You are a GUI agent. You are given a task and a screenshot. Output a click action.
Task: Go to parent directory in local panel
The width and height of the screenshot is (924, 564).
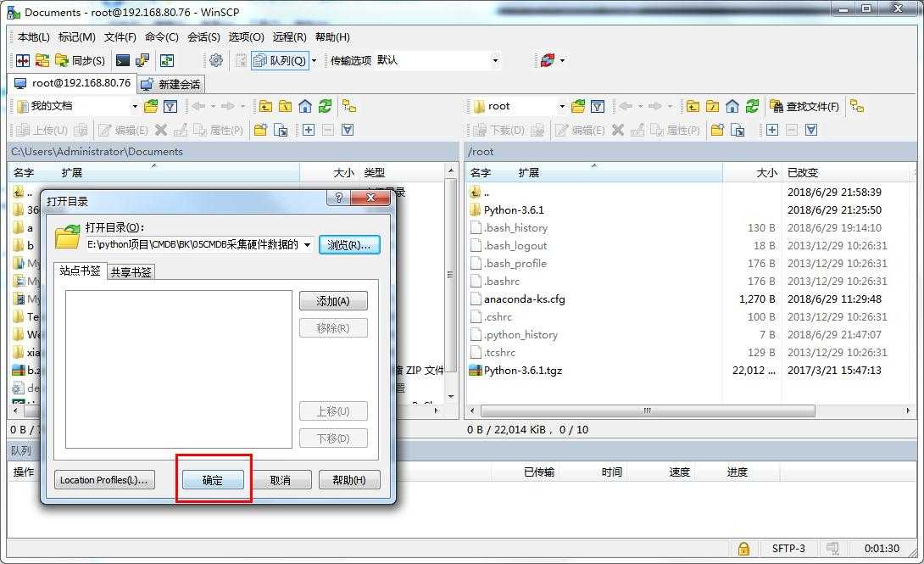pyautogui.click(x=266, y=106)
